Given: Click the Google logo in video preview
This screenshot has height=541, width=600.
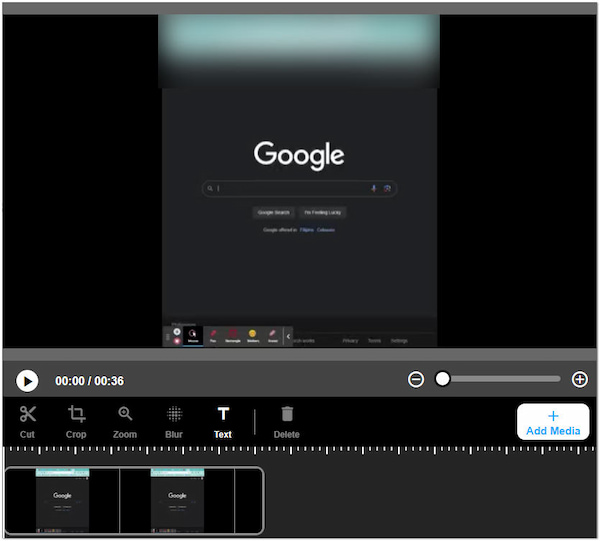Looking at the screenshot, I should (299, 155).
